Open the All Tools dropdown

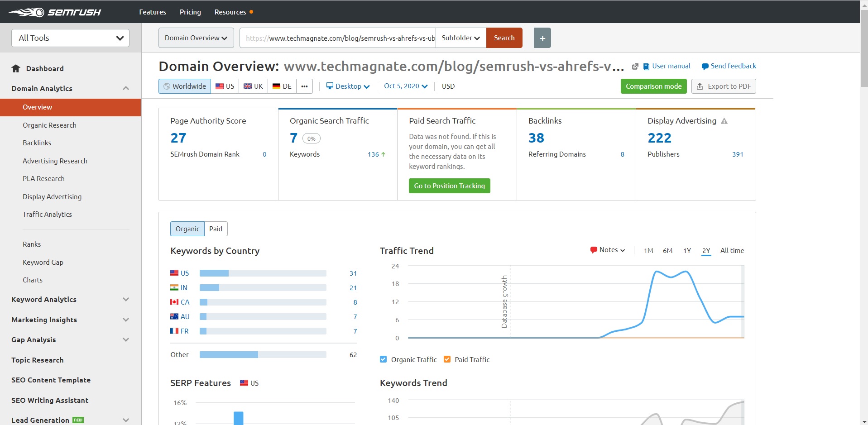(x=70, y=38)
